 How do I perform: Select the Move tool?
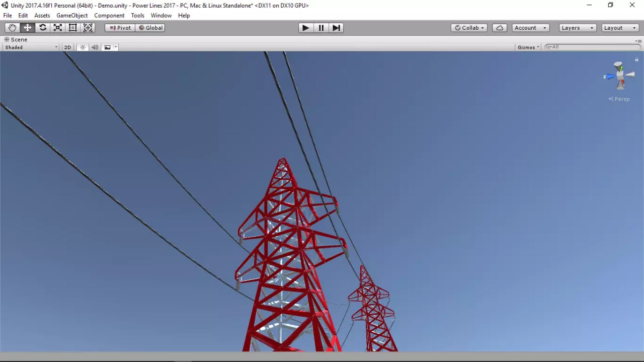click(x=27, y=28)
